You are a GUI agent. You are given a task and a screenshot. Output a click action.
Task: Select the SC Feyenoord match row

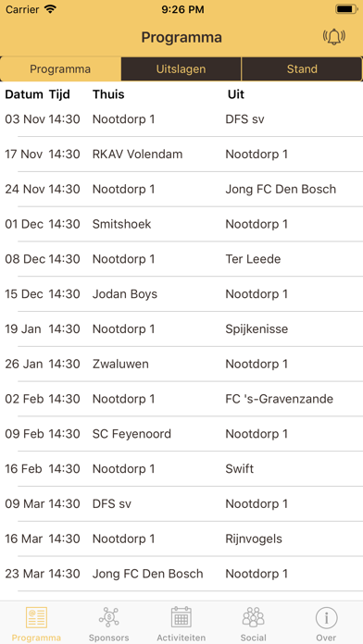181,434
